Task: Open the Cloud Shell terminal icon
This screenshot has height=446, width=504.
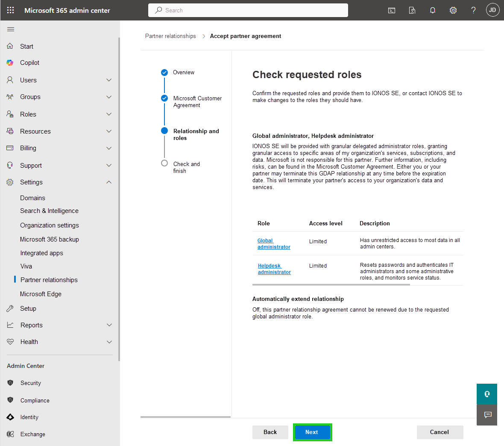Action: pos(392,10)
